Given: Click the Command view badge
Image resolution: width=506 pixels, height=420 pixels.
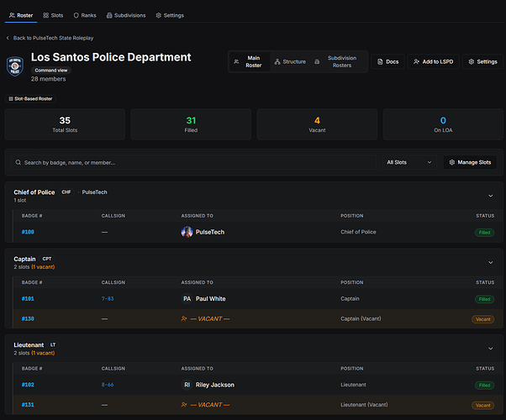Looking at the screenshot, I should (51, 71).
